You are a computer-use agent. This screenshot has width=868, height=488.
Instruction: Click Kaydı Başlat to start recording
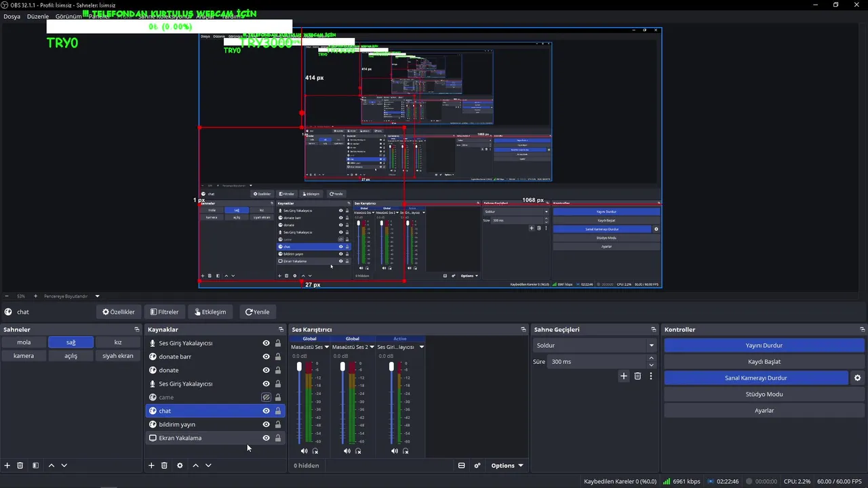764,362
